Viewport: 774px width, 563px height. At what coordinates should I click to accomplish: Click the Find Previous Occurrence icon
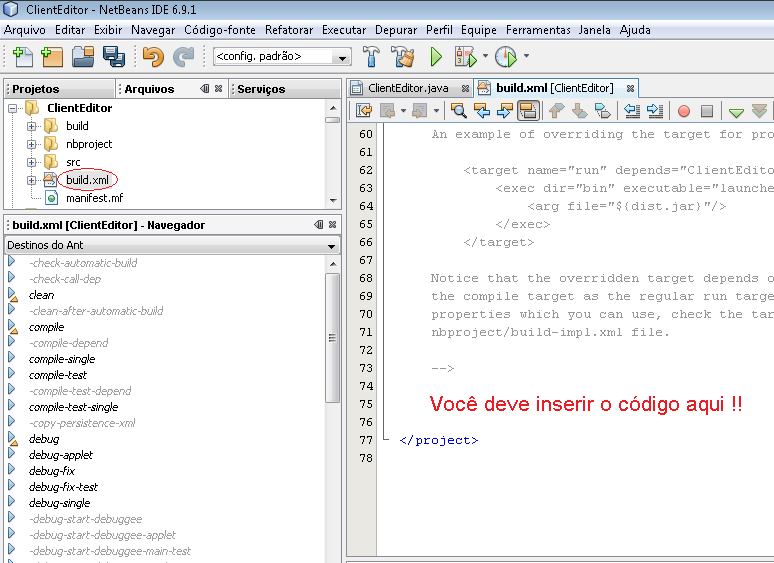click(482, 111)
